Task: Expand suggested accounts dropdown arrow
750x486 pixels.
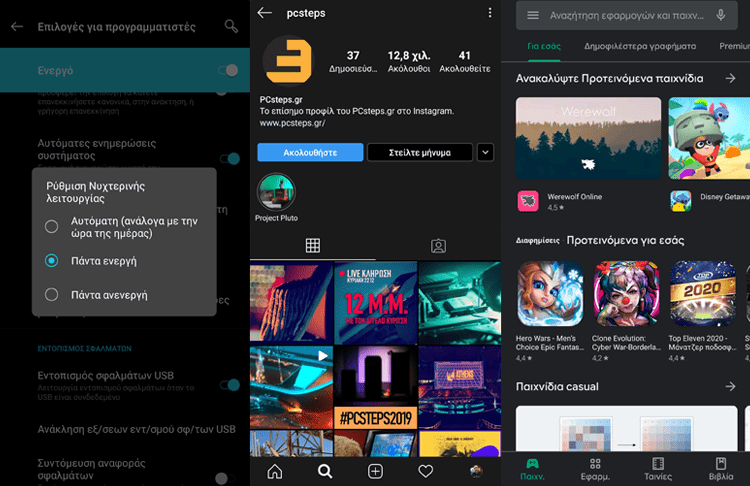Action: pyautogui.click(x=485, y=153)
